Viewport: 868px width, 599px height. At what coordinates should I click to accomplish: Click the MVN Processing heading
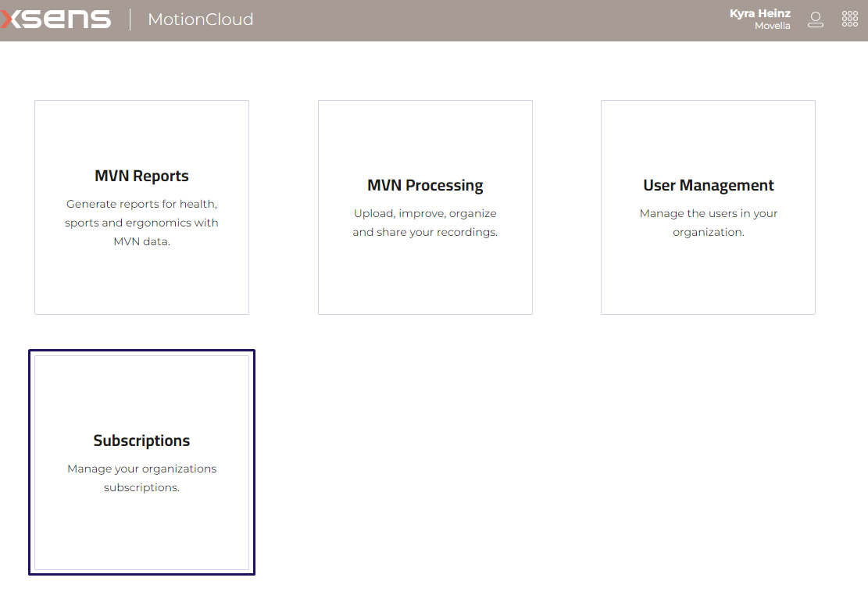coord(425,185)
